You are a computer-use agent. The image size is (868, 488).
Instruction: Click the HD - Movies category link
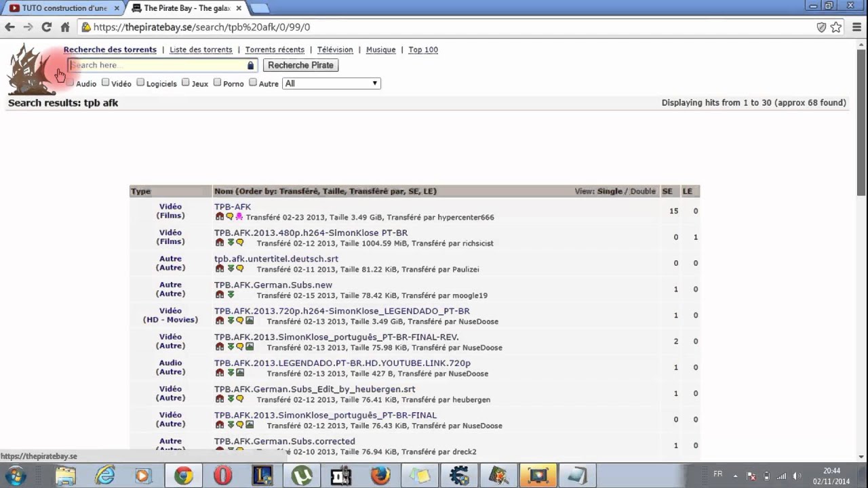(171, 319)
